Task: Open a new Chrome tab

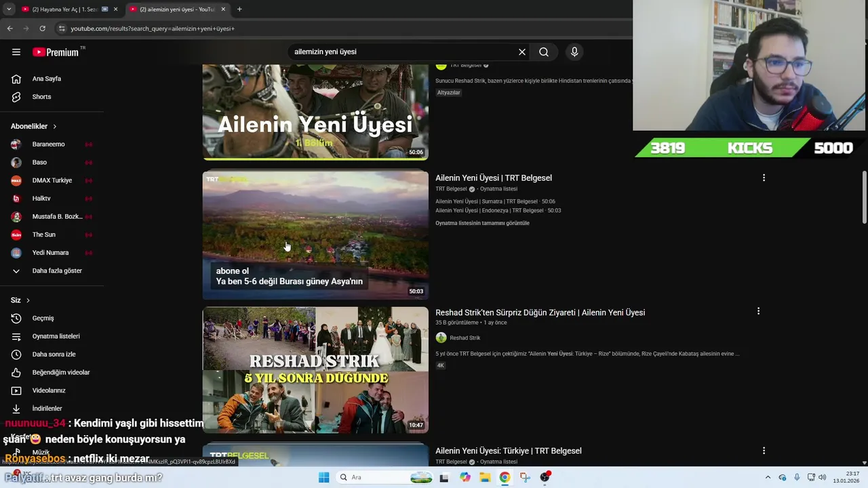Action: [x=239, y=9]
